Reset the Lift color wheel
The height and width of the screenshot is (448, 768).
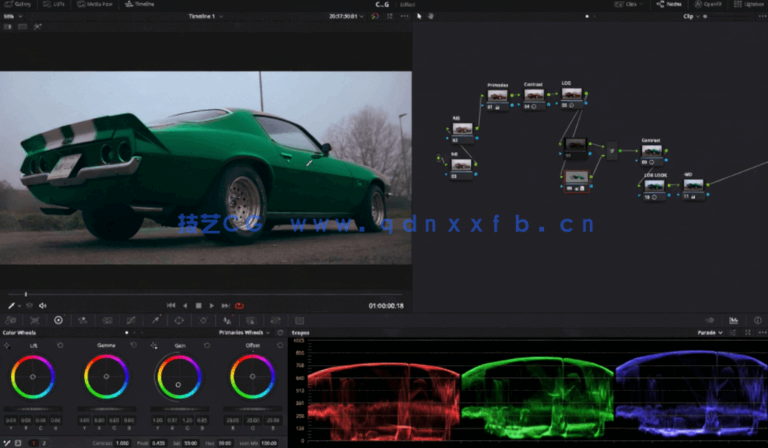coord(60,346)
